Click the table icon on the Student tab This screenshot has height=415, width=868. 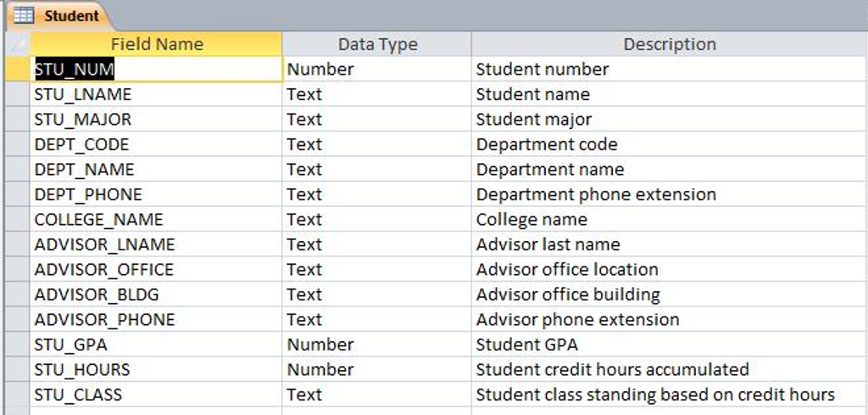pos(24,15)
